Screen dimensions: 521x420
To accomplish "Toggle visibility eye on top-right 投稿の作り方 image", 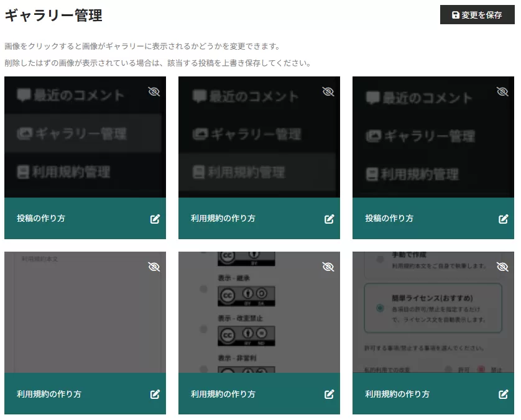I will 502,92.
